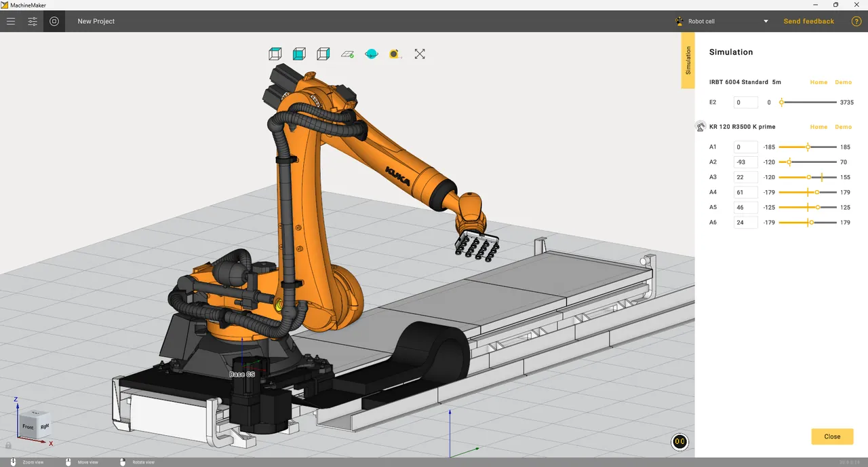Screen dimensions: 868x467
Task: Click the New Project title text
Action: coord(96,21)
